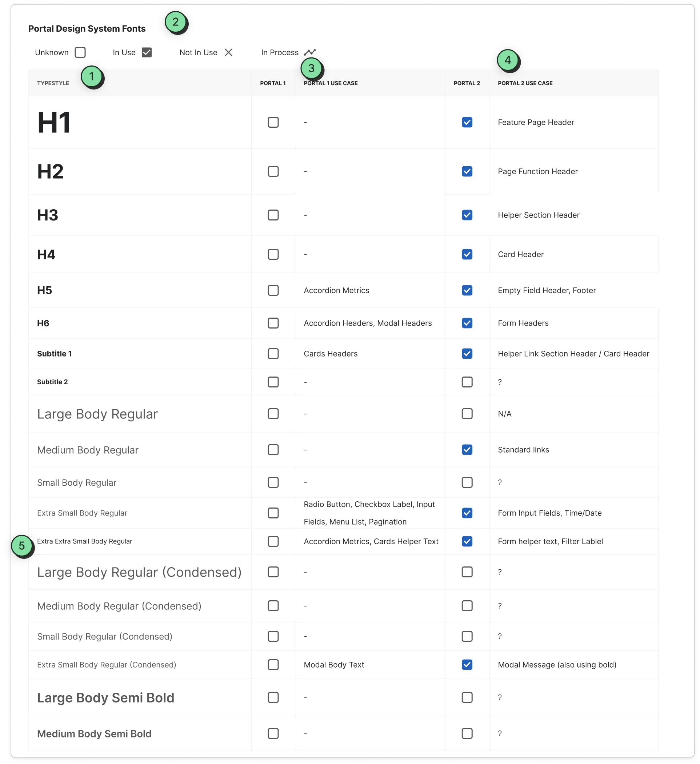Click the PORTAL 1 column header
This screenshot has height=764, width=700.
point(273,83)
